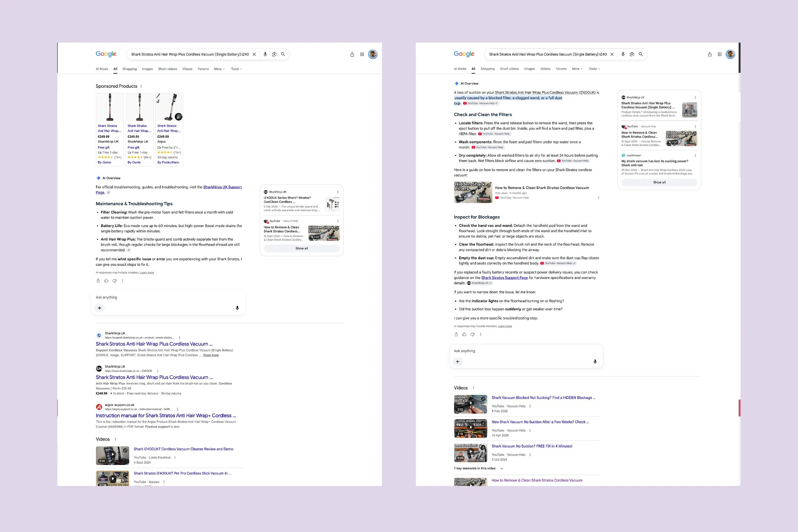The image size is (798, 532).
Task: Open the Shark Vacuum No Suction? FREE FIX in 4 Minutes link
Action: (x=532, y=446)
